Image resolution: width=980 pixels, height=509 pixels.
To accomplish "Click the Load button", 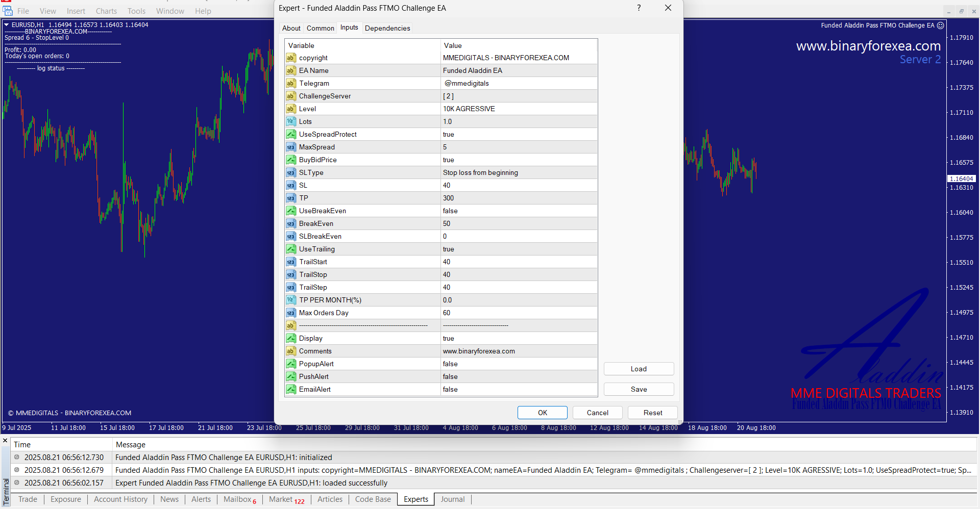I will tap(639, 369).
